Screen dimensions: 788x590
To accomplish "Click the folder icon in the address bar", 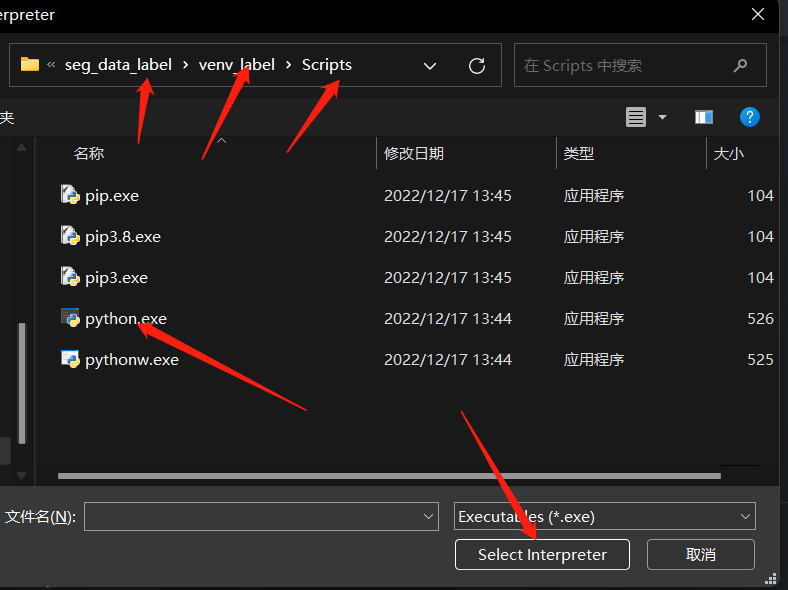I will pos(30,64).
